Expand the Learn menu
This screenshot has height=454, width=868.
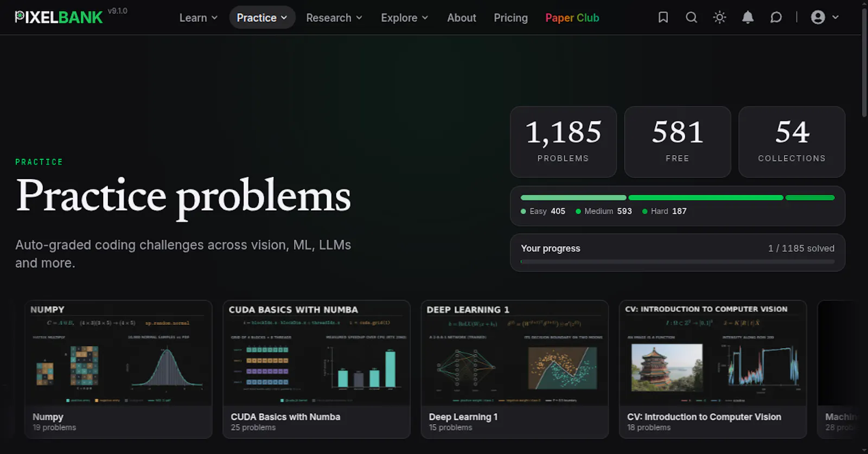click(199, 17)
